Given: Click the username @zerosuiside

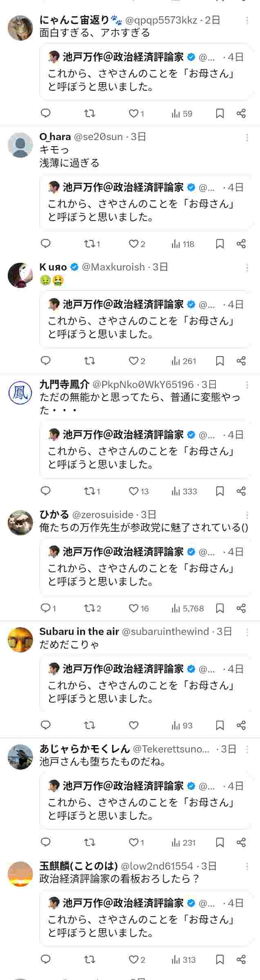Looking at the screenshot, I should 104,516.
